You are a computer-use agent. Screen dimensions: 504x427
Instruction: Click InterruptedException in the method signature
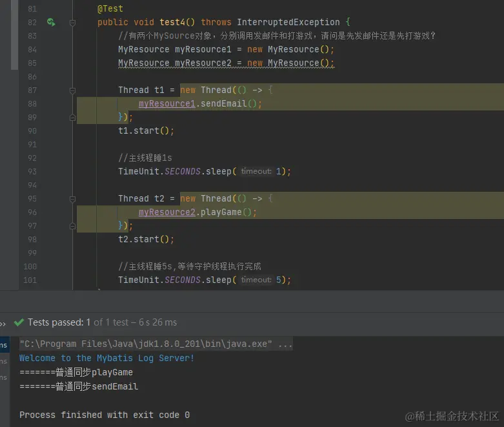tap(288, 22)
